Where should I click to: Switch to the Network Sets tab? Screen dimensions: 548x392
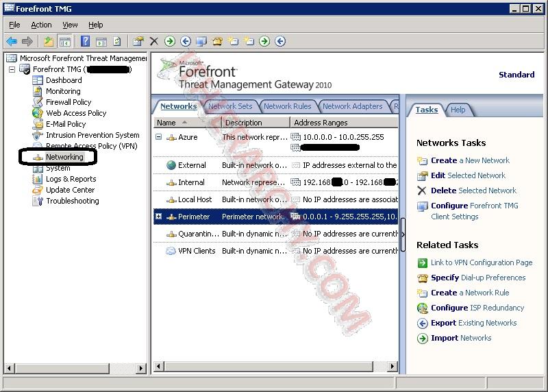[x=230, y=106]
